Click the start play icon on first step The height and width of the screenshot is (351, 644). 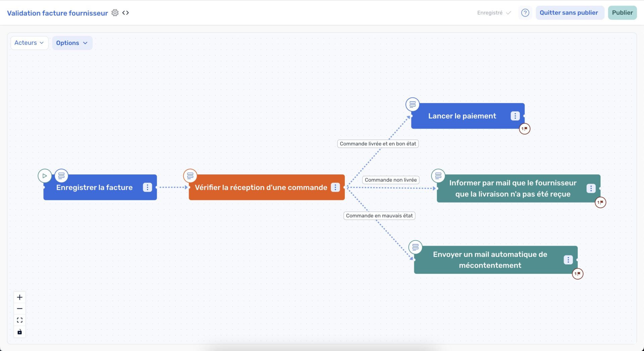coord(45,176)
